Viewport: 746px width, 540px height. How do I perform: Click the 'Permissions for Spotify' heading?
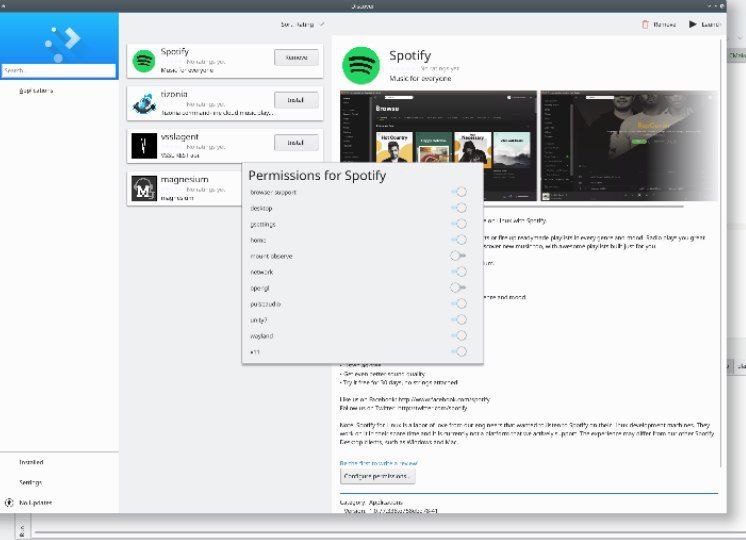tap(317, 176)
